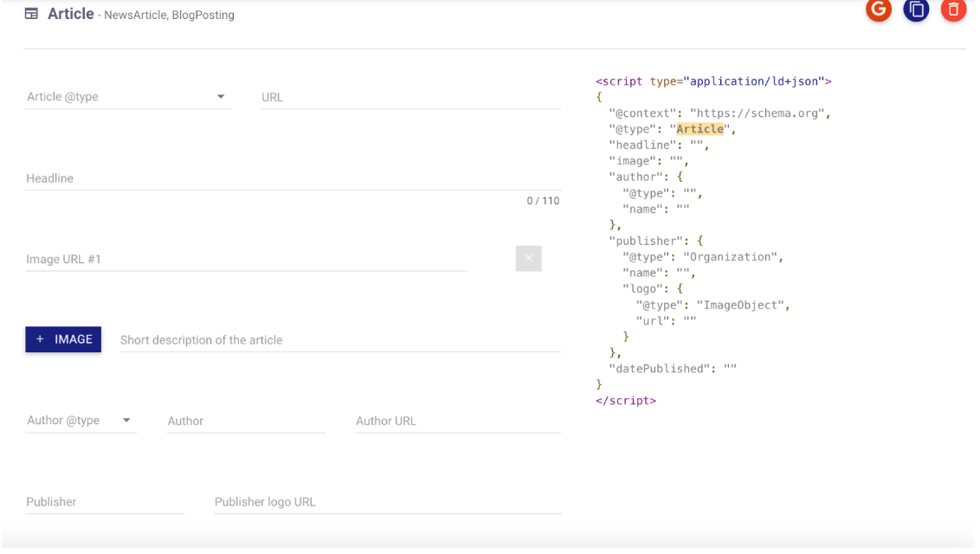Click the "datePublished" line in the code

[674, 369]
